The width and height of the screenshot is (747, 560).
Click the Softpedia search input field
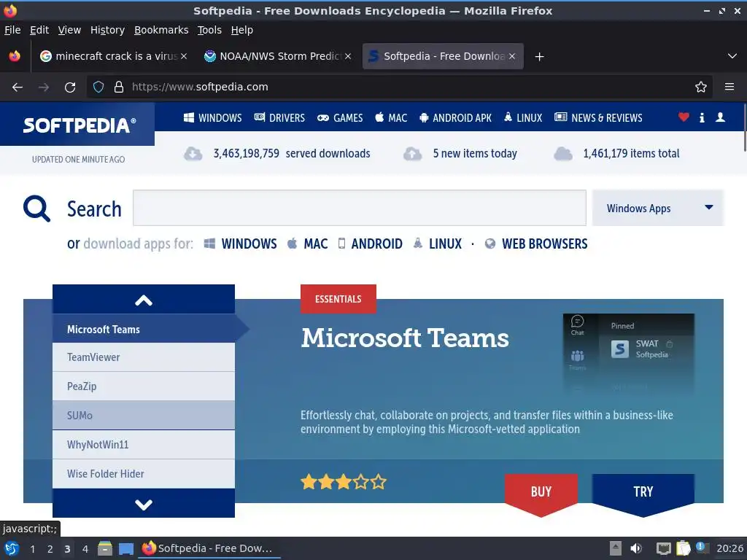coord(360,208)
